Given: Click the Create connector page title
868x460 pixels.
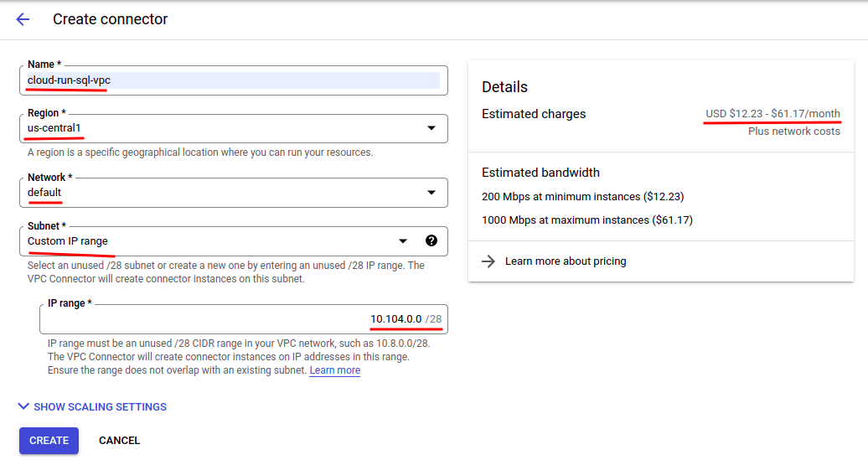Looking at the screenshot, I should pos(111,19).
